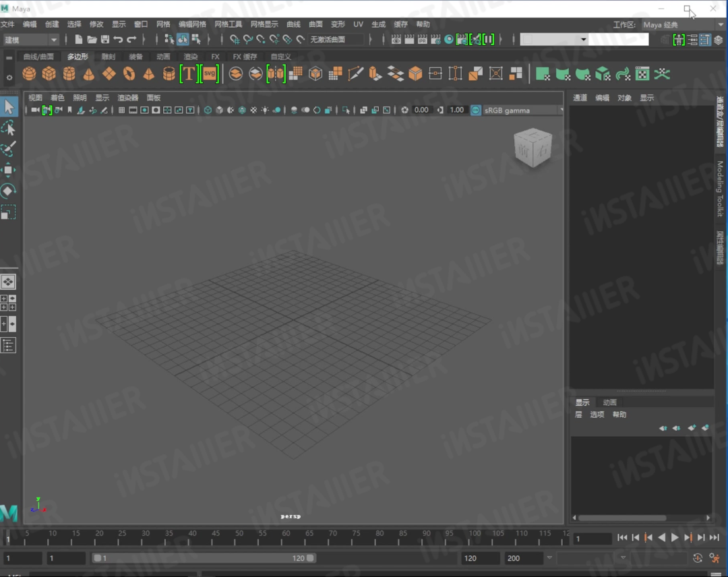Toggle snap to grids
The image size is (728, 577).
(x=235, y=40)
